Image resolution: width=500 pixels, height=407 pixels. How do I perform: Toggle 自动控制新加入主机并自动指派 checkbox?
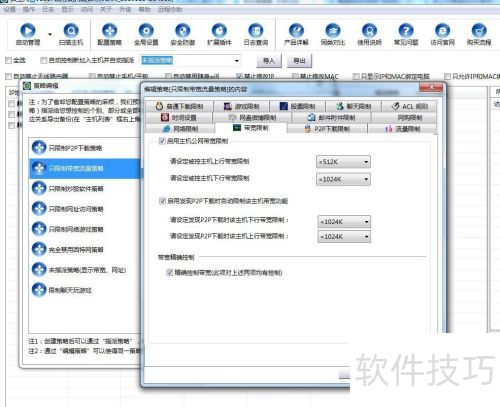pos(43,60)
